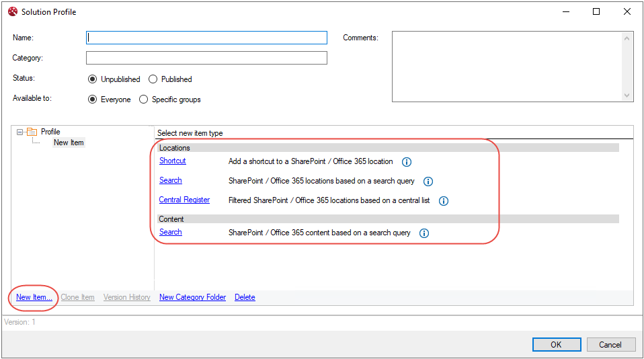Viewport: 644px width, 359px height.
Task: Click into the Name text field
Action: 206,38
